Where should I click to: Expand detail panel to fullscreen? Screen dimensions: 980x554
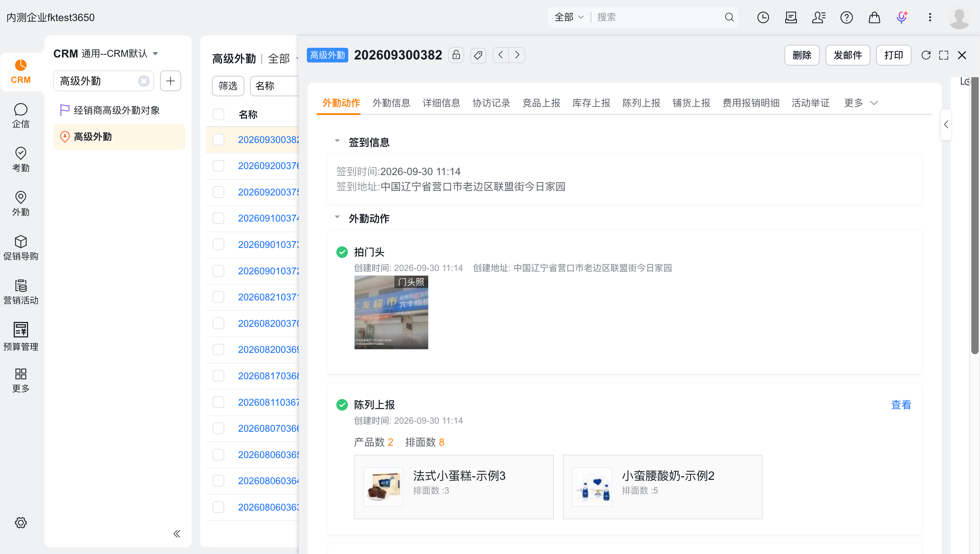pyautogui.click(x=944, y=55)
